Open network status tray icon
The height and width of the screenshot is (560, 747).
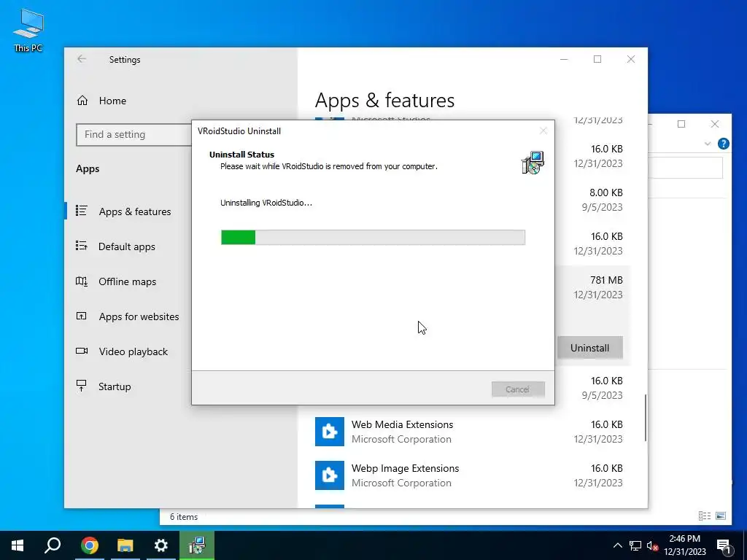point(635,545)
